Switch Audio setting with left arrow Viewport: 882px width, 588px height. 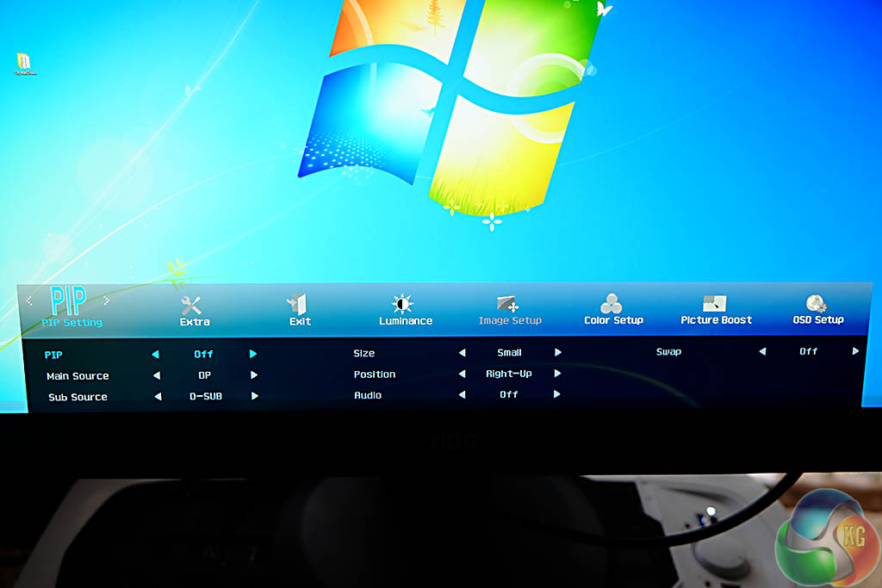tap(463, 394)
